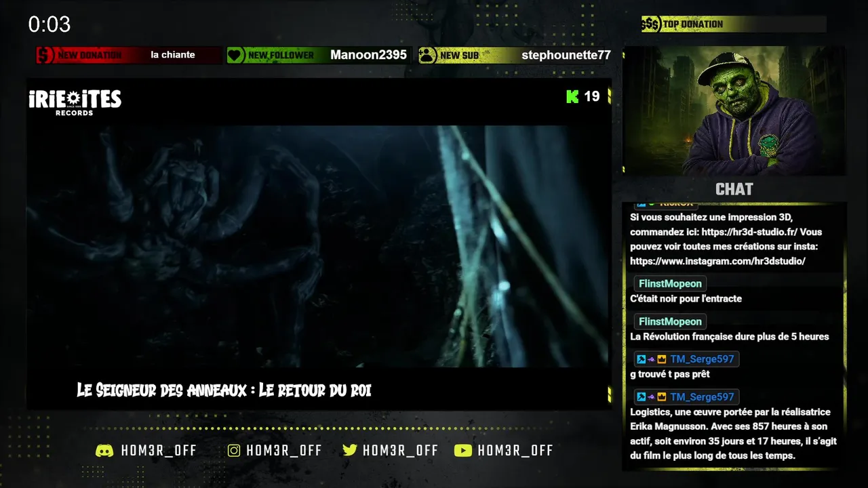Click the message 'g trouvé t pas prêt'

(x=670, y=375)
